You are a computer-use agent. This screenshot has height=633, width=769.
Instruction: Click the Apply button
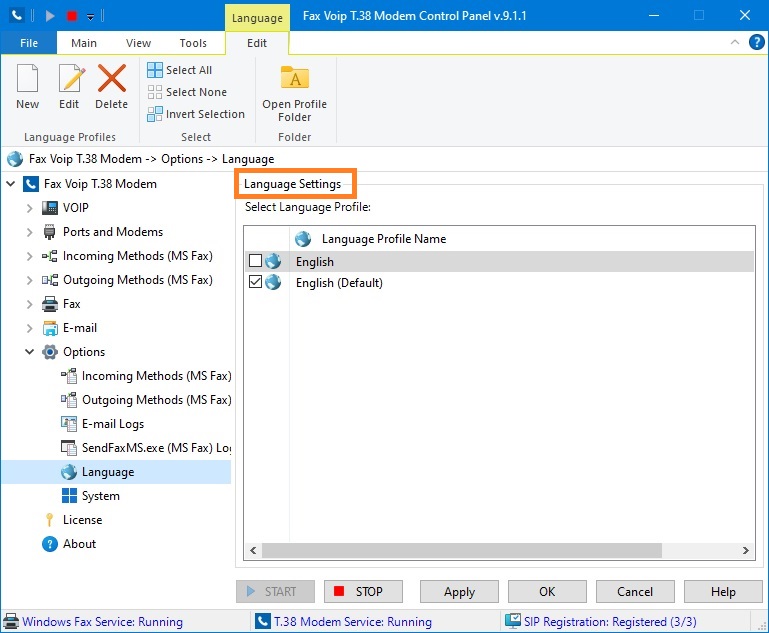(460, 592)
